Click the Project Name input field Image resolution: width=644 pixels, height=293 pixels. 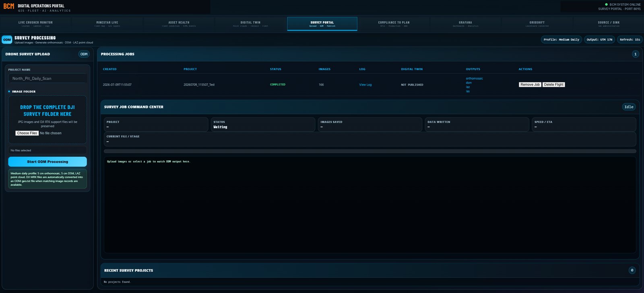[47, 78]
